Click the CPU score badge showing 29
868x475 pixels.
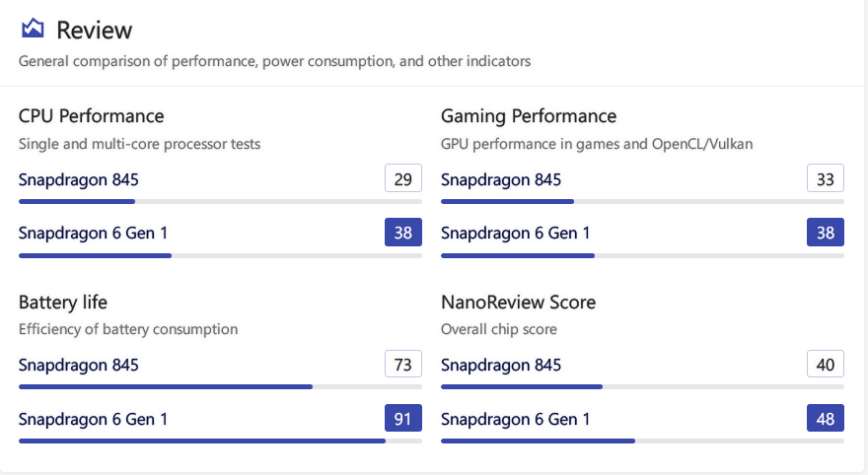pyautogui.click(x=402, y=178)
